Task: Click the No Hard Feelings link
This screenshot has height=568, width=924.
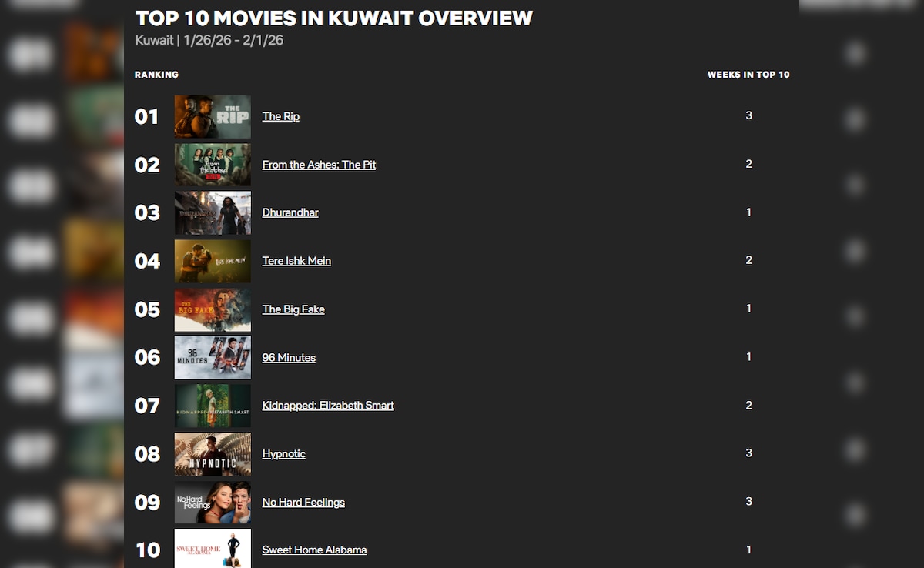Action: (x=303, y=503)
